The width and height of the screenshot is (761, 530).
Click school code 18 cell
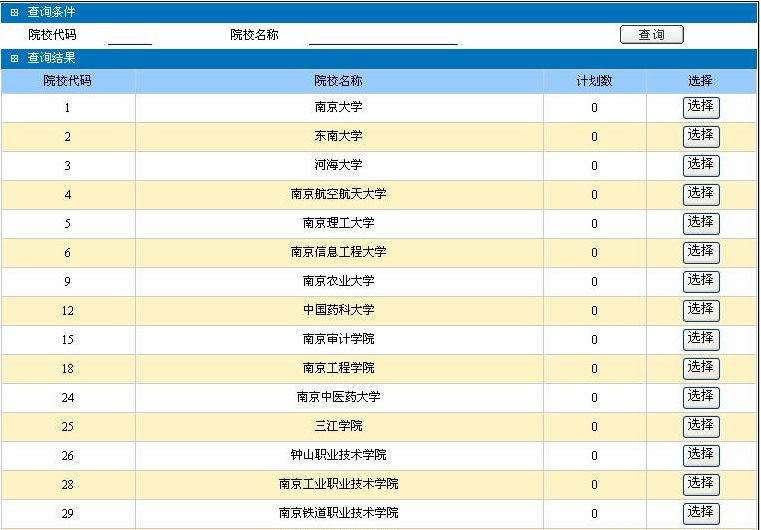tap(67, 368)
